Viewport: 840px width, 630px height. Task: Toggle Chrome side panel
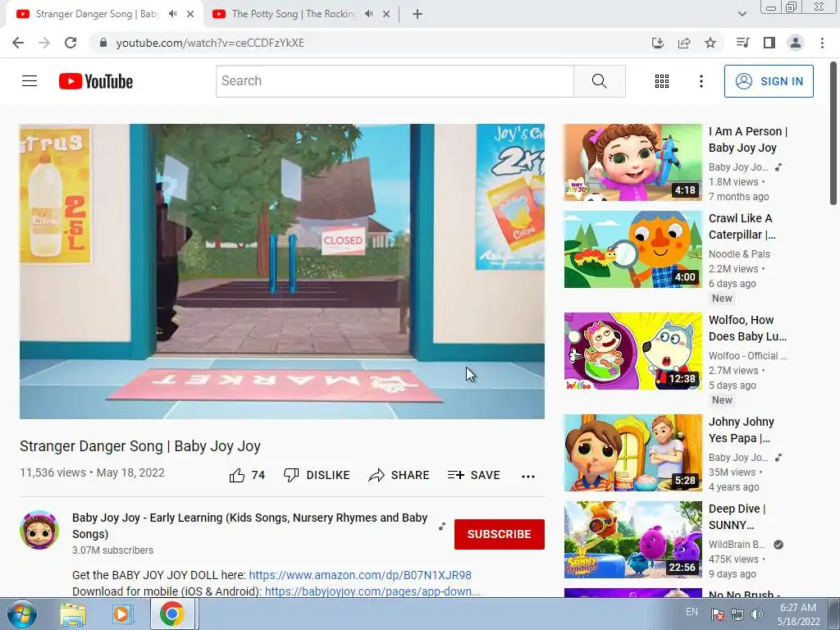[769, 43]
